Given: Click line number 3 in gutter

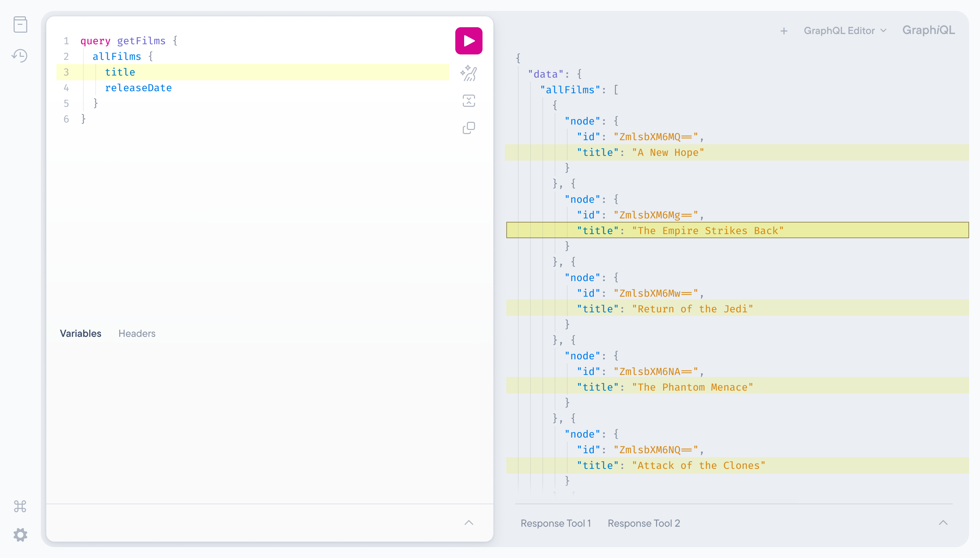Looking at the screenshot, I should pyautogui.click(x=66, y=72).
